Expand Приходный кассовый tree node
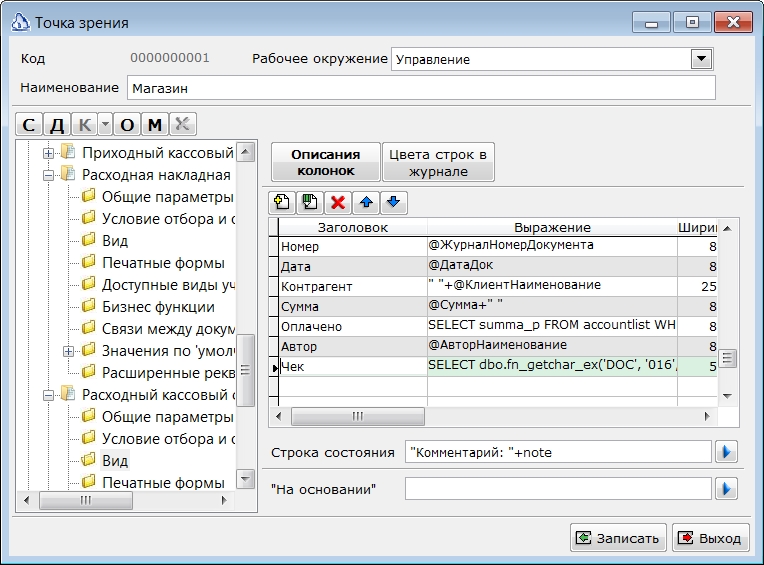764x565 pixels. coord(48,153)
